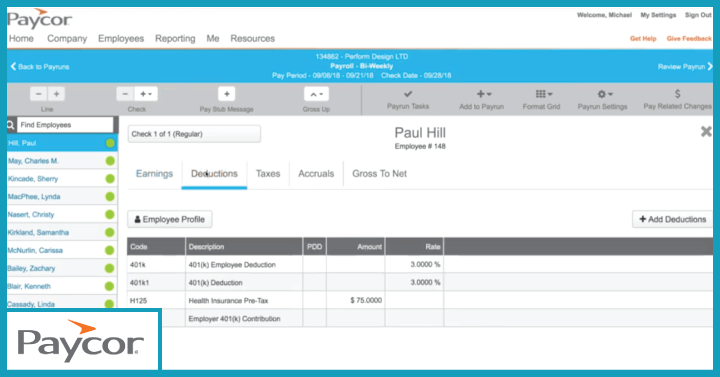
Task: Click green status dot for May, Charles M.
Action: [110, 161]
